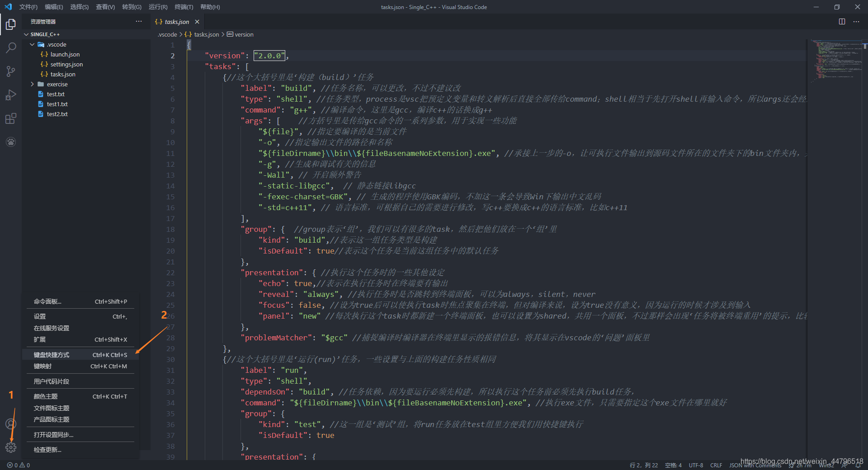This screenshot has height=470, width=868.
Task: Select the tasks.json editor tab
Action: click(x=177, y=22)
